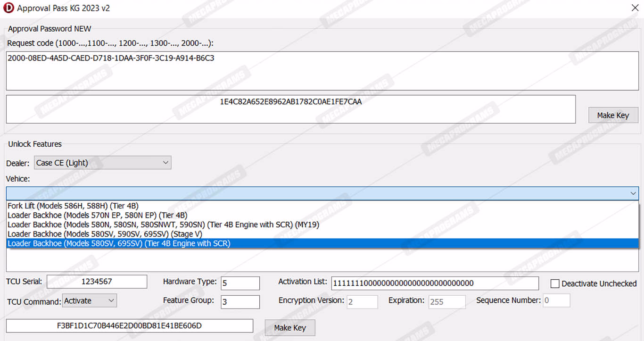644x341 pixels.
Task: Click the Feature Group field
Action: (x=240, y=302)
